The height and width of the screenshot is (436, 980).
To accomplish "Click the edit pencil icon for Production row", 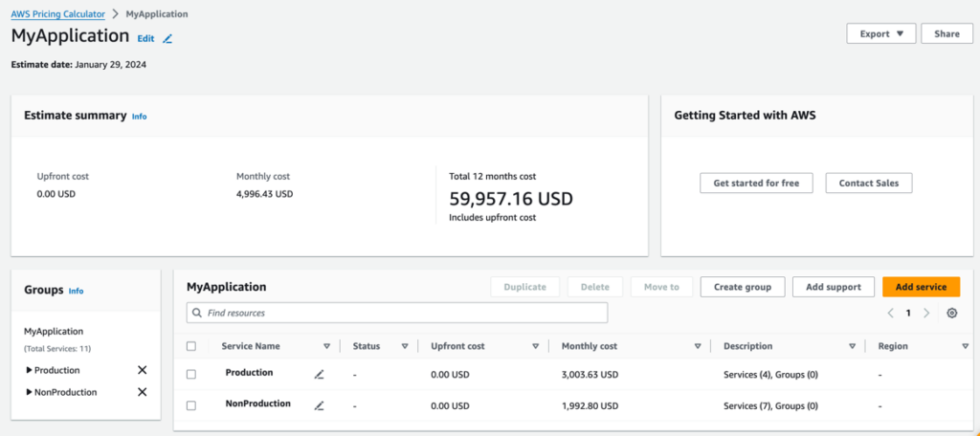I will pyautogui.click(x=320, y=375).
